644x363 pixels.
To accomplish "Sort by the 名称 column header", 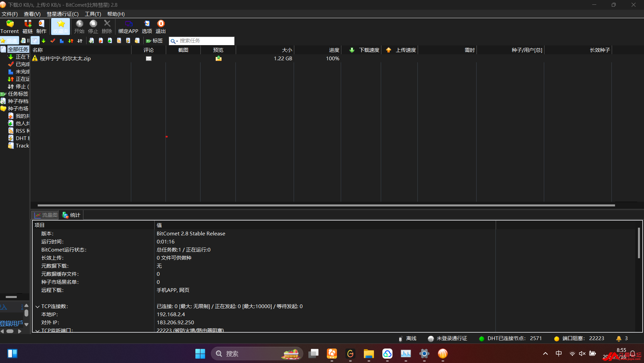I will click(x=81, y=50).
